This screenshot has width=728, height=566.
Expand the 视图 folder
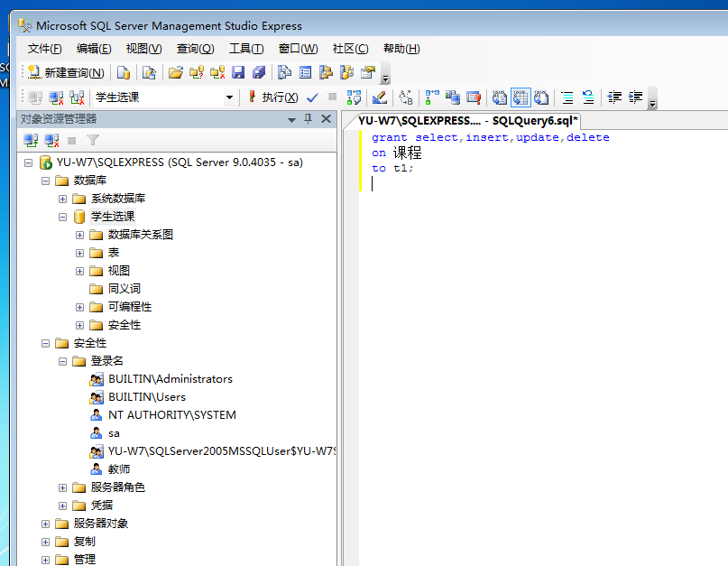pyautogui.click(x=80, y=272)
